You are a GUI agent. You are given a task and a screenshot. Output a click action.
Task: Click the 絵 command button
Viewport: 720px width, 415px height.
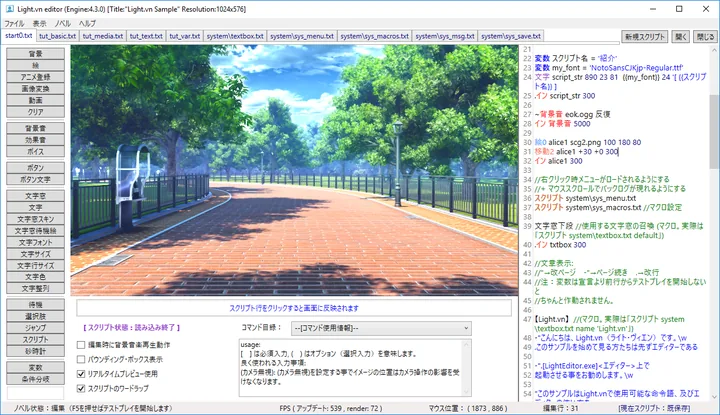coord(35,65)
